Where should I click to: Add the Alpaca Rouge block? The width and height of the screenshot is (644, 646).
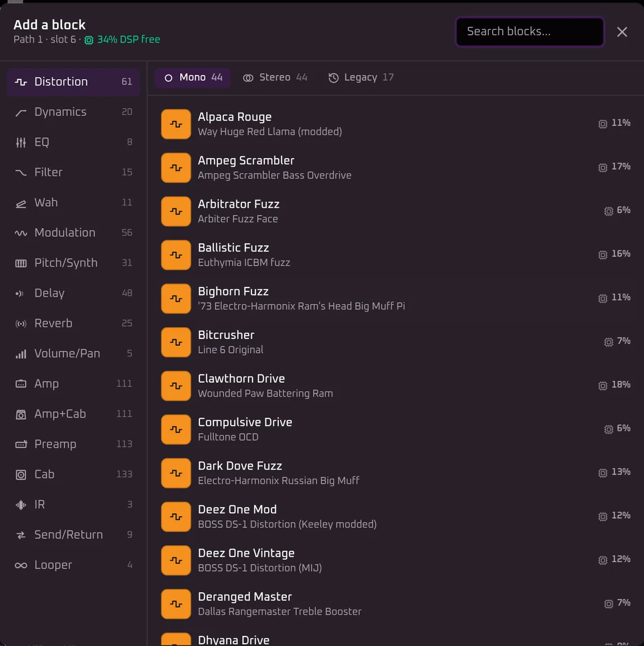pos(396,124)
